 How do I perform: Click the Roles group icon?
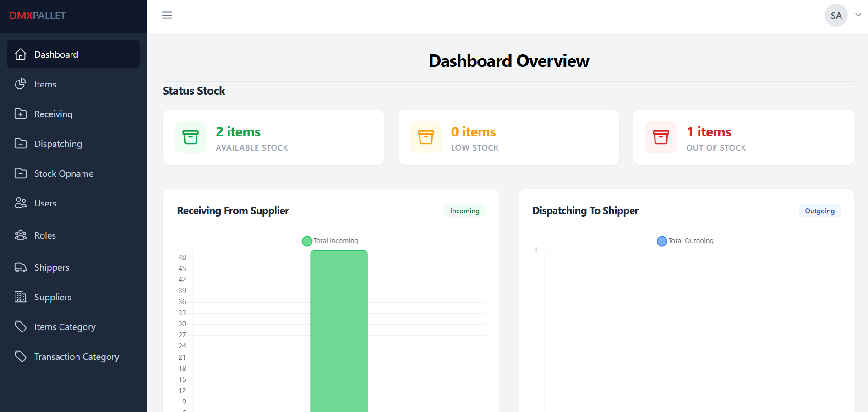click(x=21, y=235)
